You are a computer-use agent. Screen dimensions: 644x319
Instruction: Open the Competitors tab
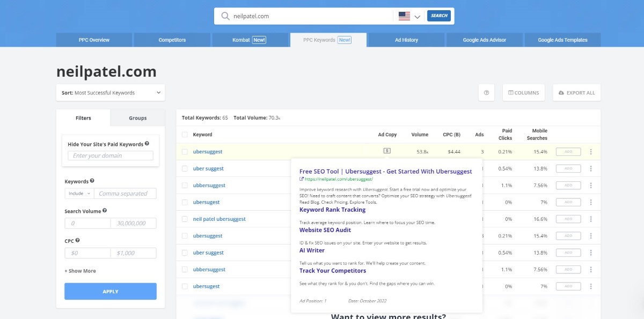172,40
